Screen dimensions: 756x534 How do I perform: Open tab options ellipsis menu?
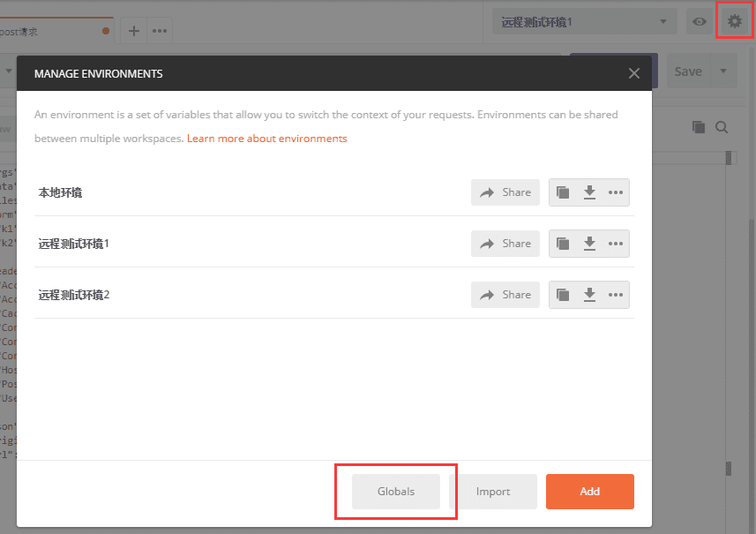(x=160, y=31)
